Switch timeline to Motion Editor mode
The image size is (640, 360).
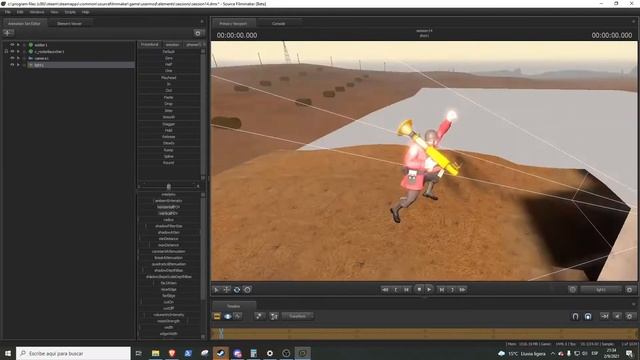click(x=228, y=316)
